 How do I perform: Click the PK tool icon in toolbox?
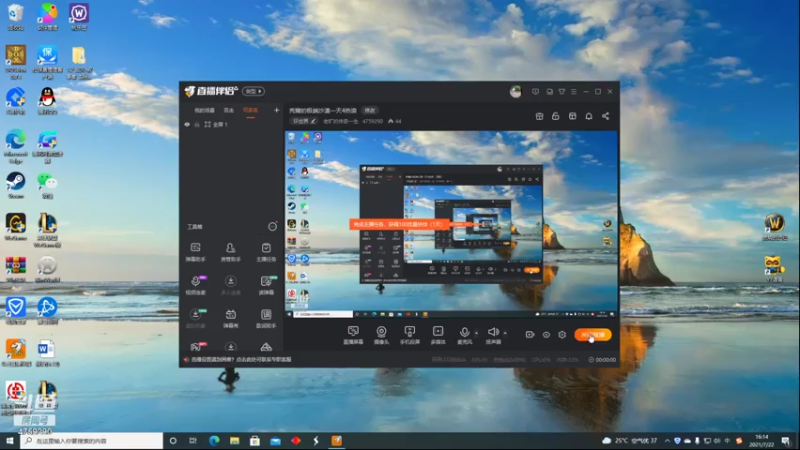(x=196, y=347)
